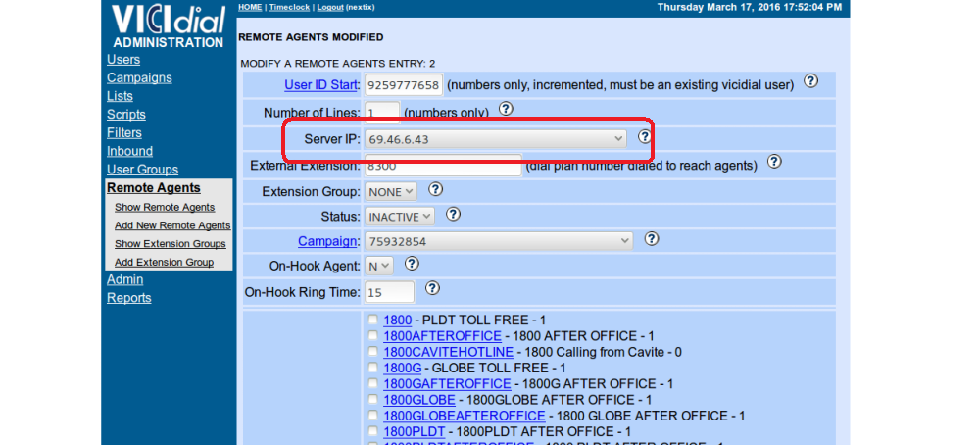Click the User ID Start label link
Image resolution: width=980 pixels, height=445 pixels.
point(321,85)
